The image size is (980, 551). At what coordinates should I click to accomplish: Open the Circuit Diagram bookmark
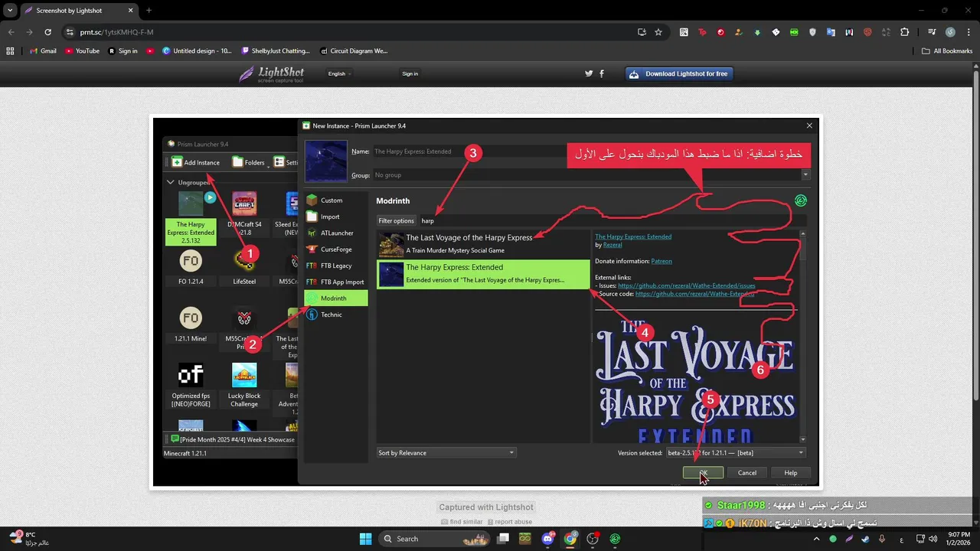coord(354,51)
